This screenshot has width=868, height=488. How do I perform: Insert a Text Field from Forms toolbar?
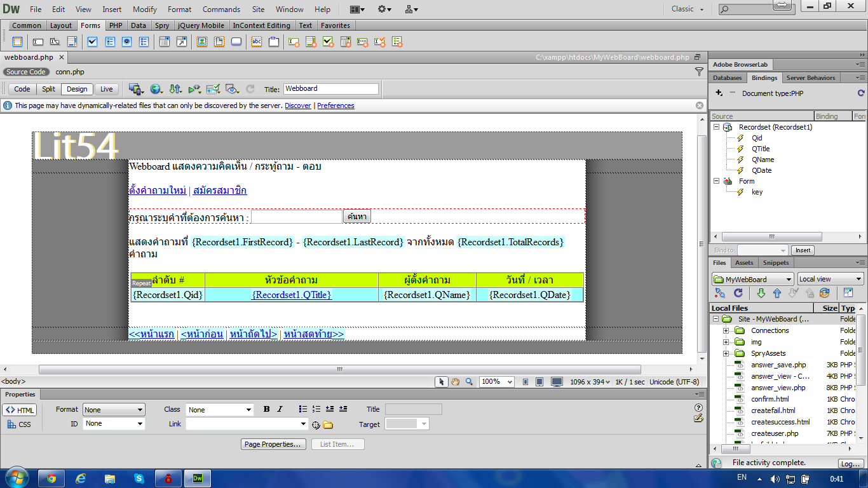pyautogui.click(x=38, y=42)
